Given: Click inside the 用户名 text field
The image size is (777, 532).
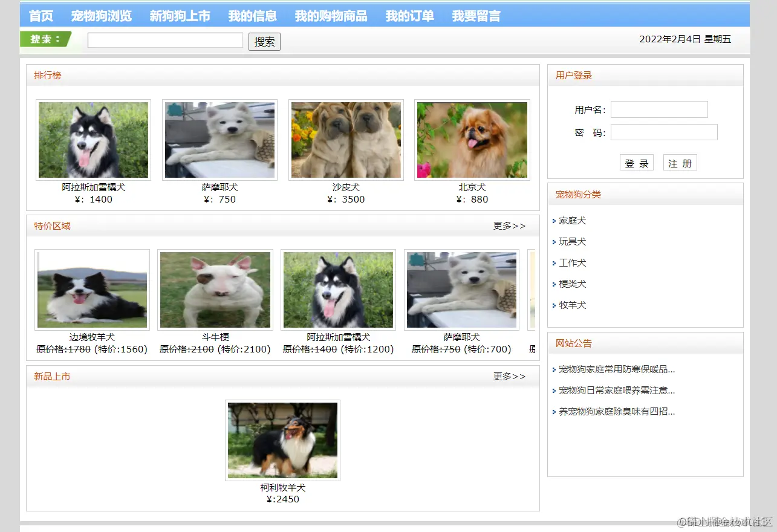Looking at the screenshot, I should [659, 109].
